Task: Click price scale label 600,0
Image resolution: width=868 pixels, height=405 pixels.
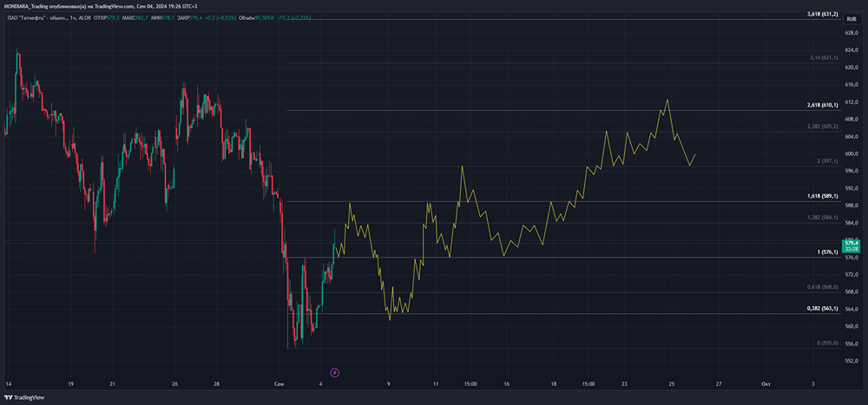Action: point(850,154)
